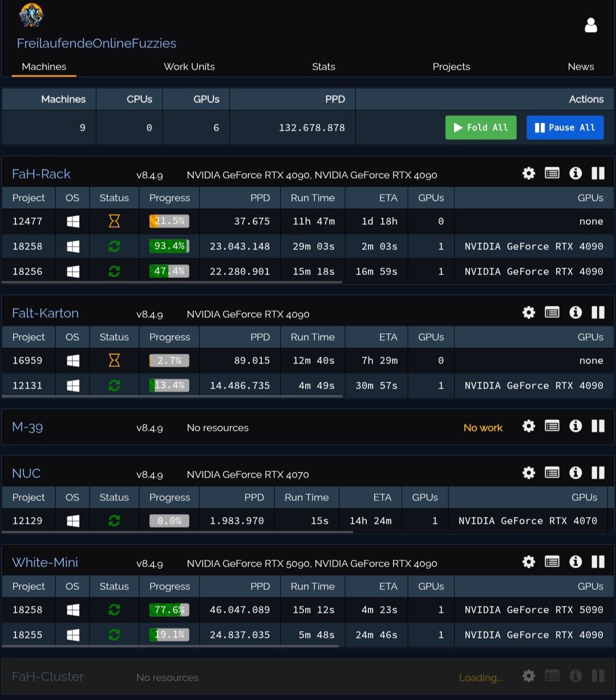Image resolution: width=616 pixels, height=700 pixels.
Task: Pause folding on FaH-Rack machine
Action: click(598, 173)
